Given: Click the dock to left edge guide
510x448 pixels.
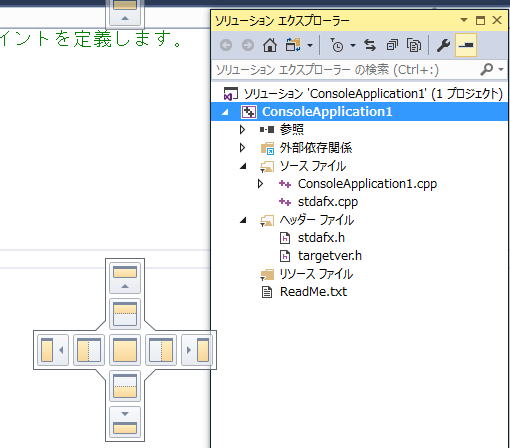Looking at the screenshot, I should click(x=53, y=350).
